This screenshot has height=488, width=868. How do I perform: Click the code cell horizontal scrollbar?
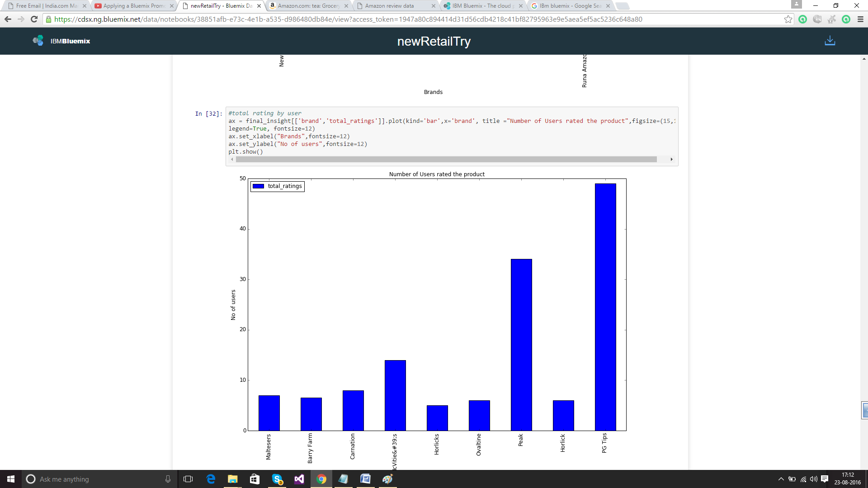[446, 160]
